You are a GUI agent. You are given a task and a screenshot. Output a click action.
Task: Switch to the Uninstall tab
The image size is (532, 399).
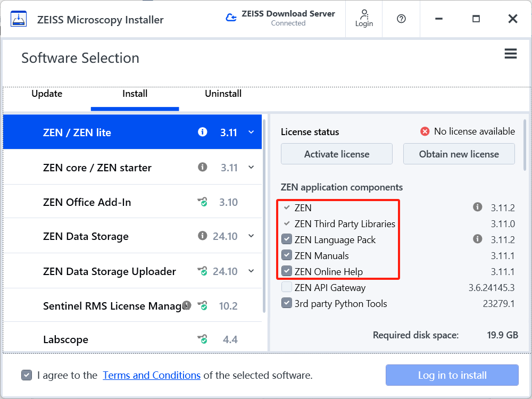tap(223, 94)
